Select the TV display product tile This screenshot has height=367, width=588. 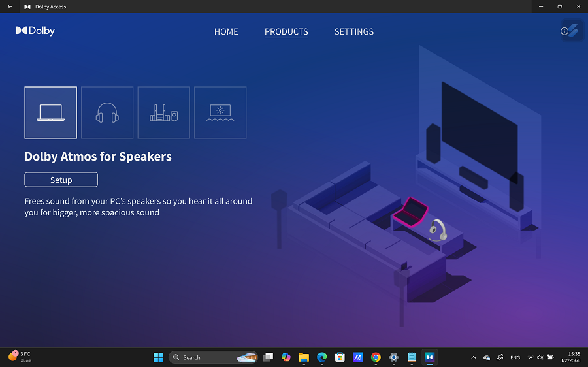click(x=220, y=112)
